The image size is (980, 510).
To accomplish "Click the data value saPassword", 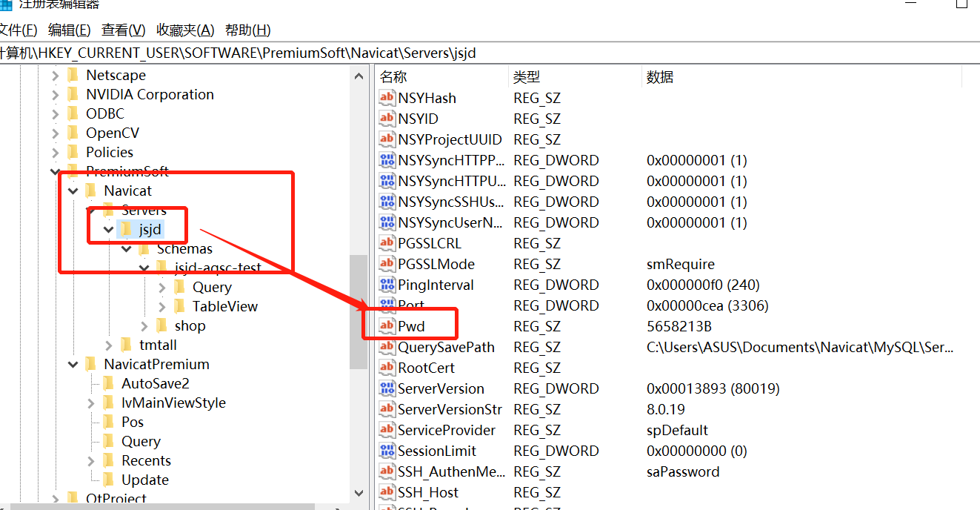I will coord(683,471).
